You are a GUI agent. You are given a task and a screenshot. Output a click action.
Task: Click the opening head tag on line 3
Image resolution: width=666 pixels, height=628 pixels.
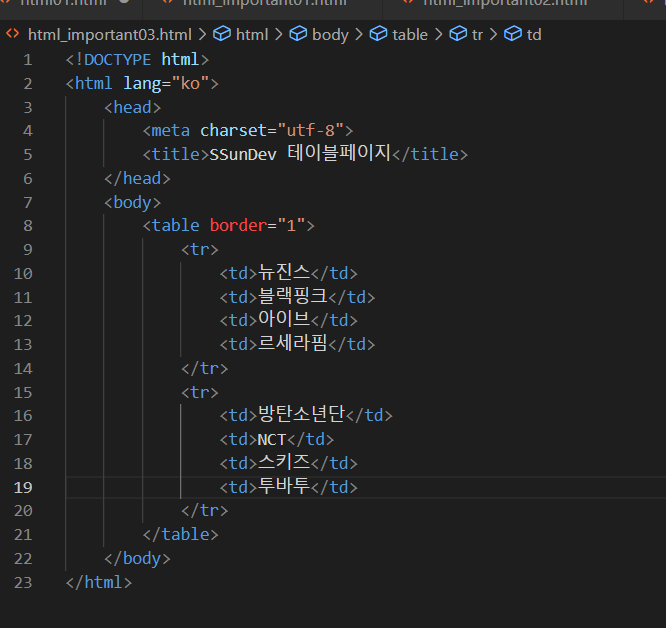[133, 107]
